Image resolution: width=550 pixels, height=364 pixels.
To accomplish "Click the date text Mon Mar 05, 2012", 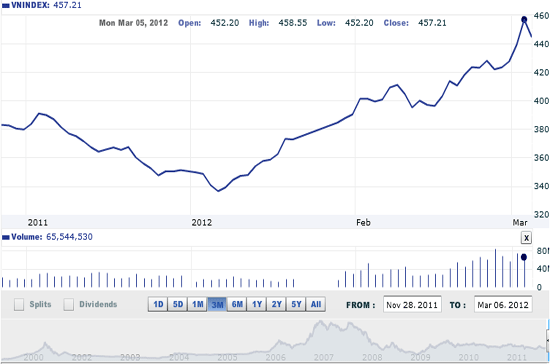I will click(133, 23).
